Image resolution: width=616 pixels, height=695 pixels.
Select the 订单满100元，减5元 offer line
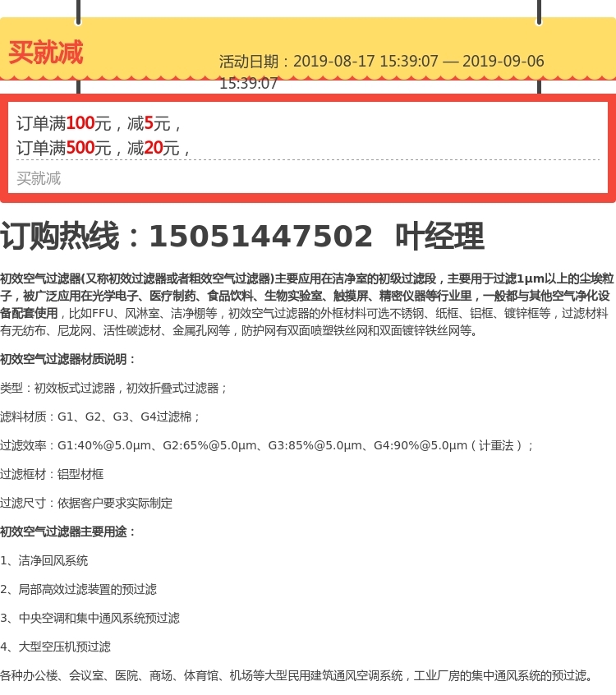coord(99,123)
